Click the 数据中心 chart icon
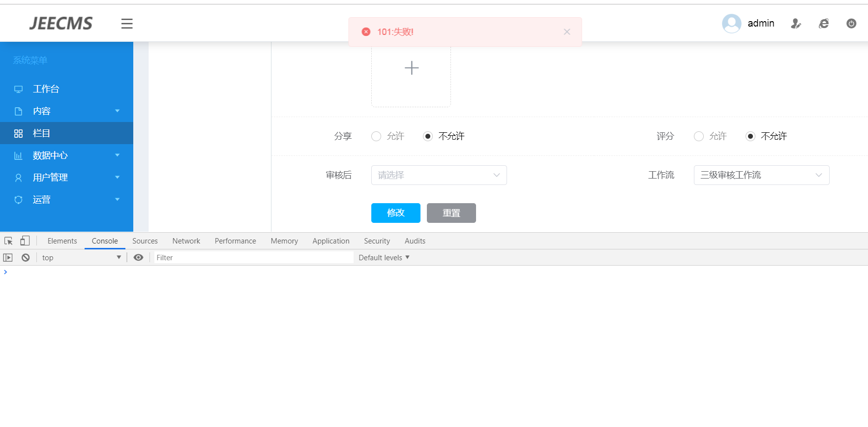Image resolution: width=868 pixels, height=427 pixels. 18,155
